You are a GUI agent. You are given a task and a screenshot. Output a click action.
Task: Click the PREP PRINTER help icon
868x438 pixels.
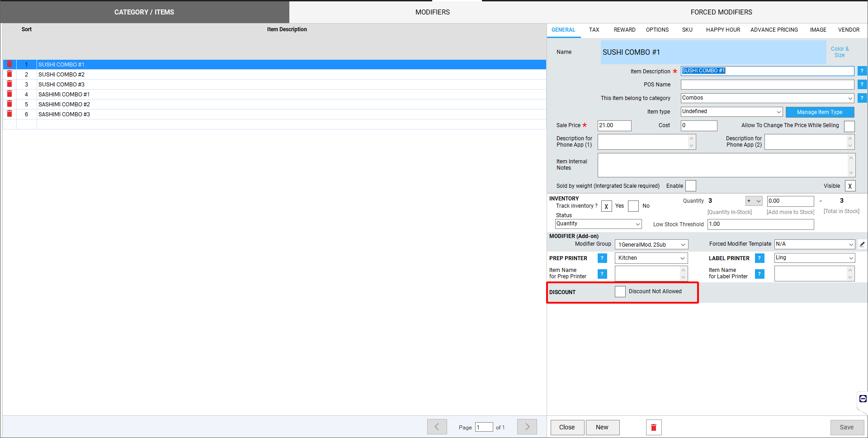[x=602, y=258]
